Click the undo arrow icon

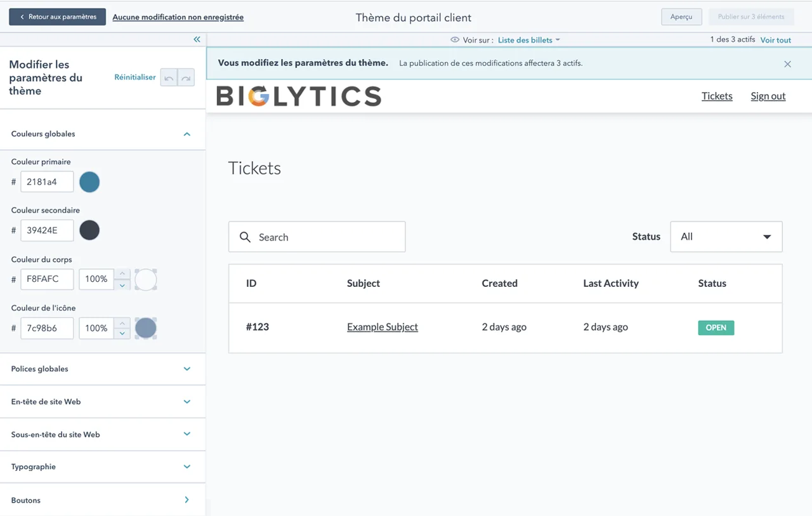tap(169, 77)
